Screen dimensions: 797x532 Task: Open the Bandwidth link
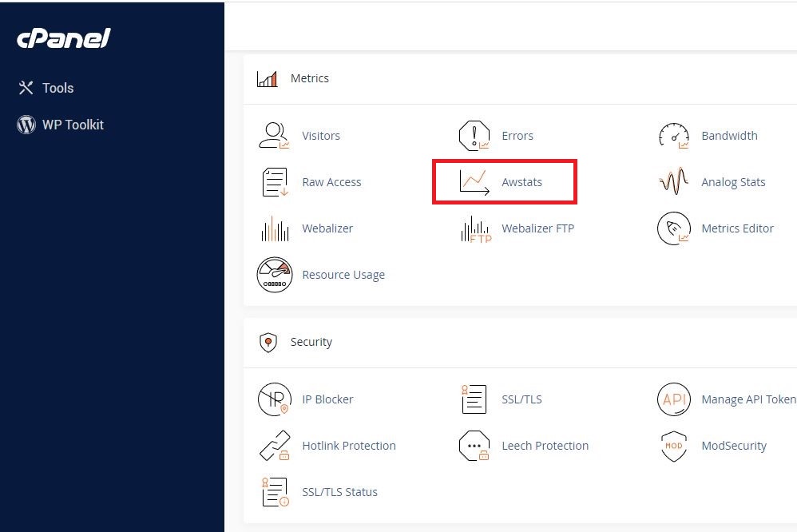(729, 136)
